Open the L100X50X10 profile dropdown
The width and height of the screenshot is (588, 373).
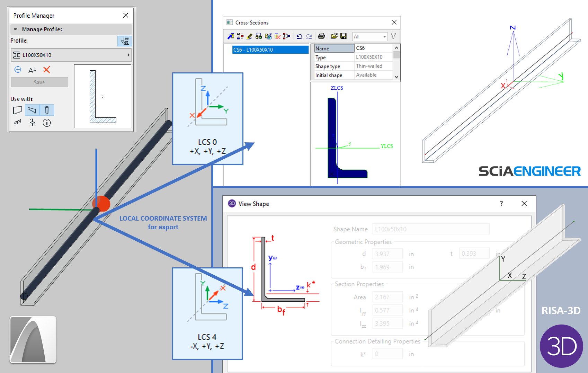pos(71,55)
